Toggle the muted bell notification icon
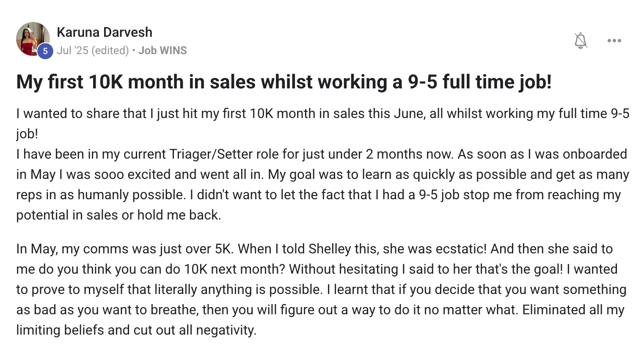Screen dimensions: 644x346 (x=581, y=41)
